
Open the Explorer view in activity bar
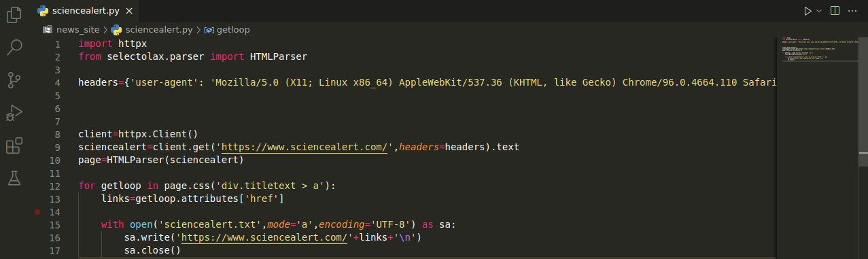tap(14, 15)
